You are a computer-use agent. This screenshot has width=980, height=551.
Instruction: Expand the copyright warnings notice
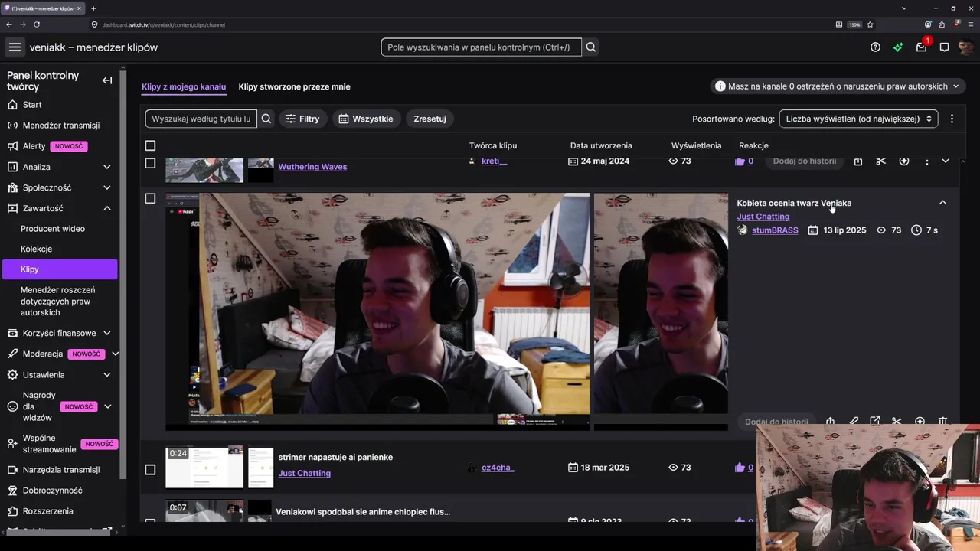point(837,86)
